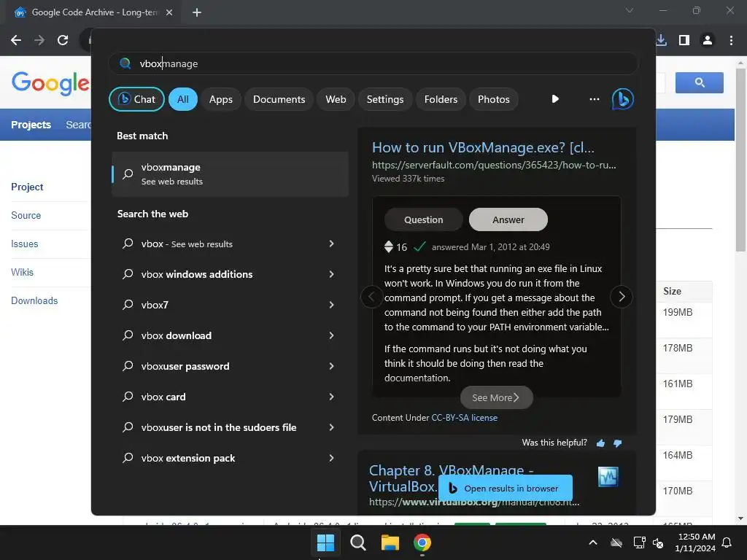Image resolution: width=747 pixels, height=560 pixels.
Task: Select 'vboxmanage' best match result
Action: (x=230, y=174)
